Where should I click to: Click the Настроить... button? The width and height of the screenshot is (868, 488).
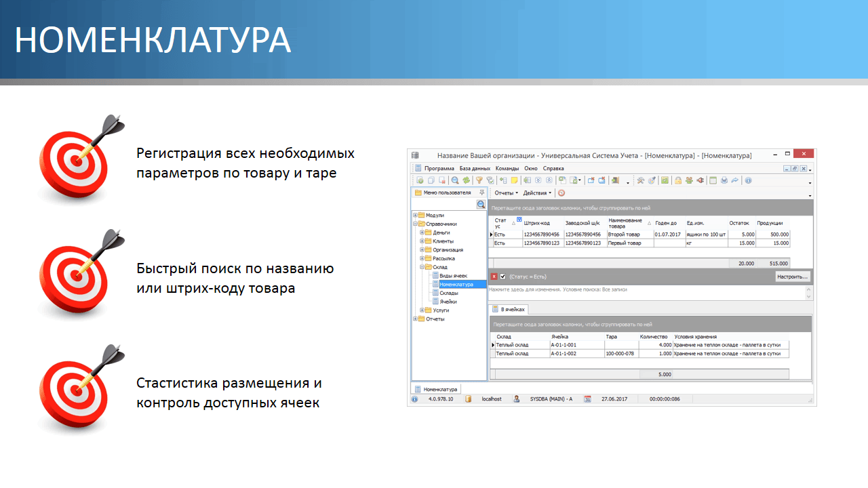pyautogui.click(x=793, y=277)
